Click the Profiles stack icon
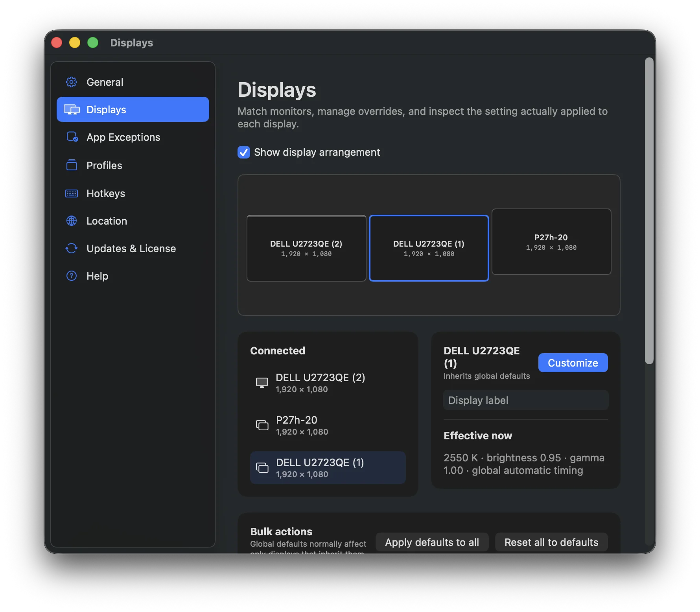This screenshot has width=700, height=612. (72, 165)
